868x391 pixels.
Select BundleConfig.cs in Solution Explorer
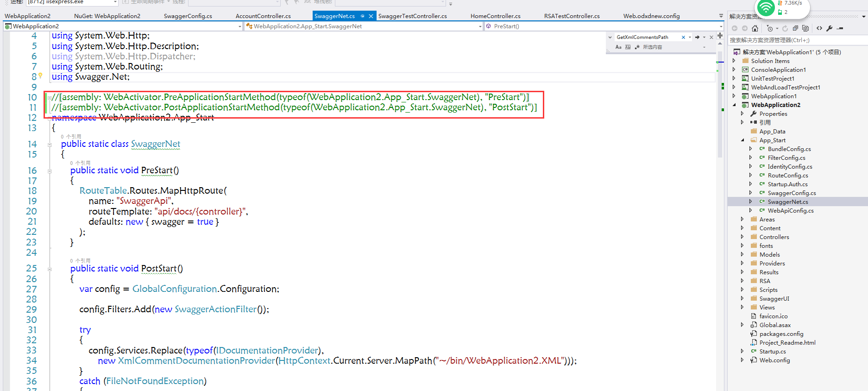click(x=789, y=149)
